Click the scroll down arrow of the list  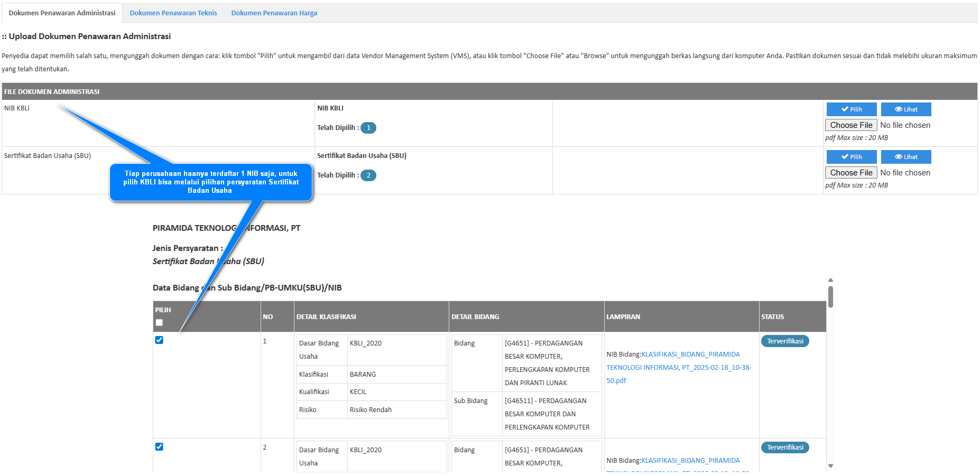[830, 466]
